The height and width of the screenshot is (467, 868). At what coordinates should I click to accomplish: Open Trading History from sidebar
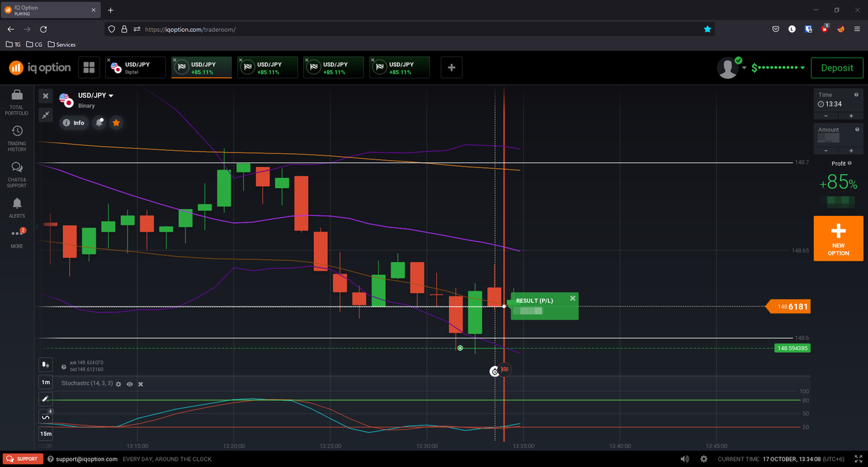point(17,138)
